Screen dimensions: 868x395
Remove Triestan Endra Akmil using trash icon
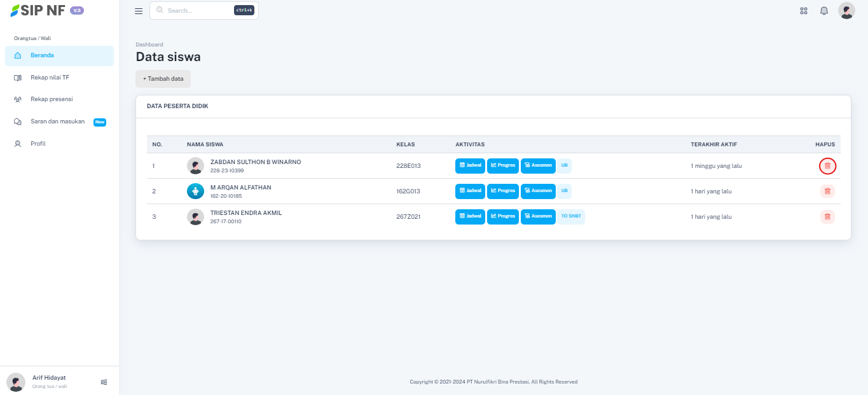tap(827, 216)
